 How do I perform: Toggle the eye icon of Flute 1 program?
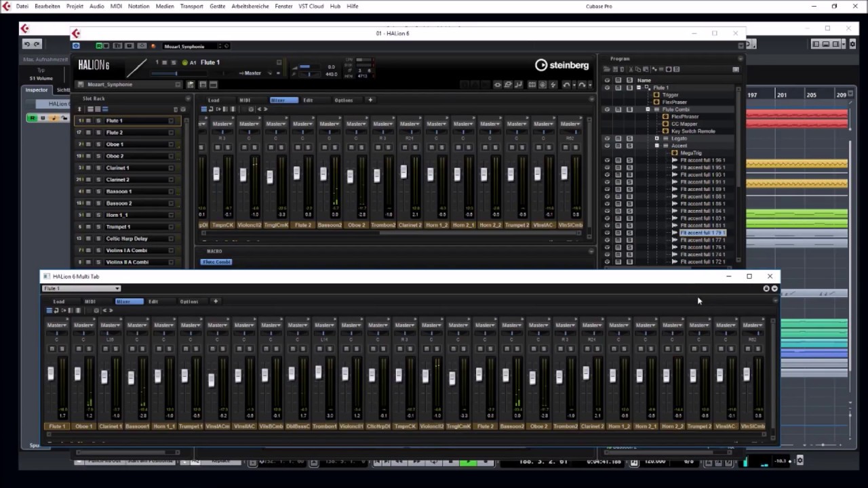click(607, 87)
